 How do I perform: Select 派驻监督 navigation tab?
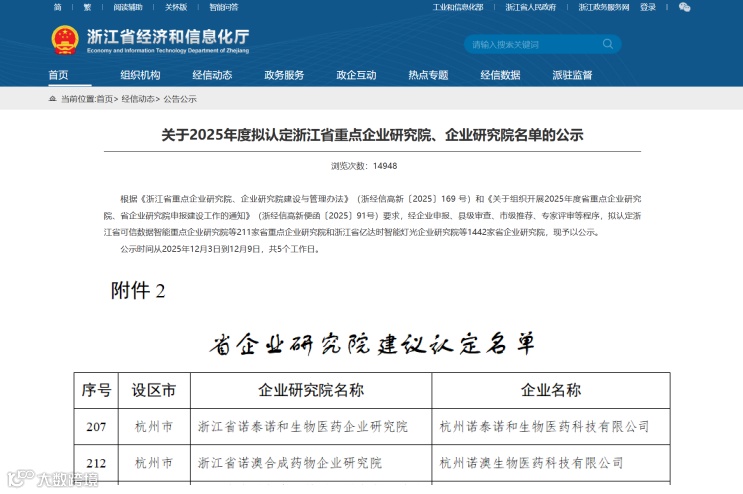572,75
